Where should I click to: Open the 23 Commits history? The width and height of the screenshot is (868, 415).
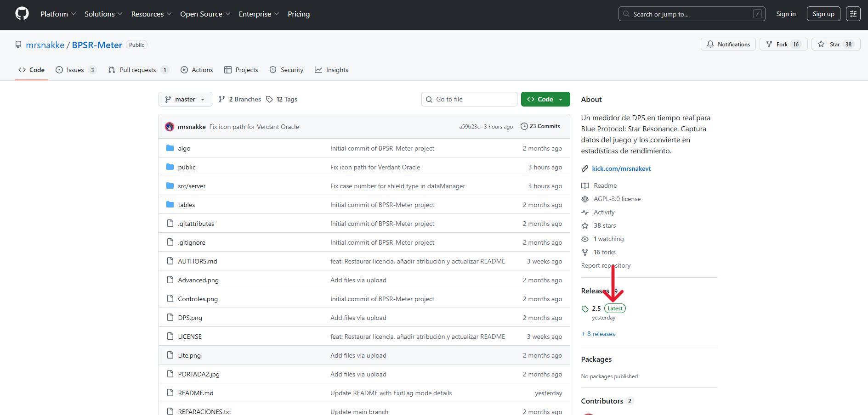click(540, 126)
